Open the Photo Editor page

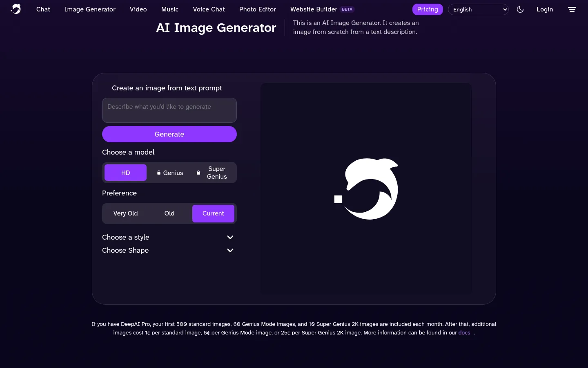click(258, 9)
